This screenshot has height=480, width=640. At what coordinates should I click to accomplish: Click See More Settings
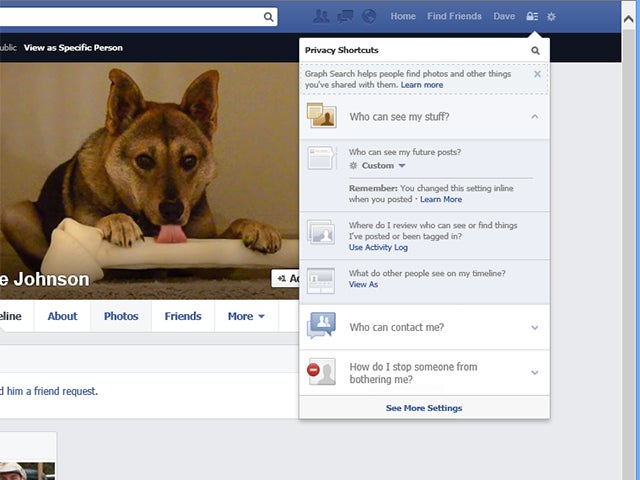(424, 408)
